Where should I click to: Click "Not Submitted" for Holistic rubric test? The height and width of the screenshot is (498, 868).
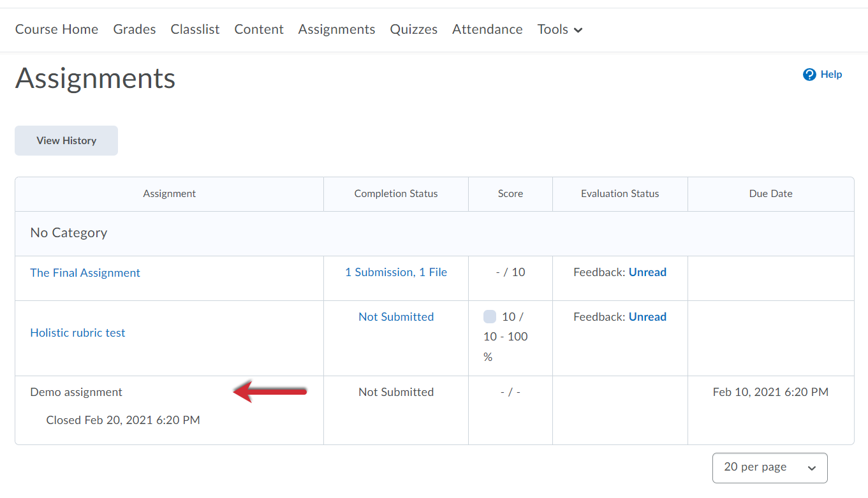point(395,316)
